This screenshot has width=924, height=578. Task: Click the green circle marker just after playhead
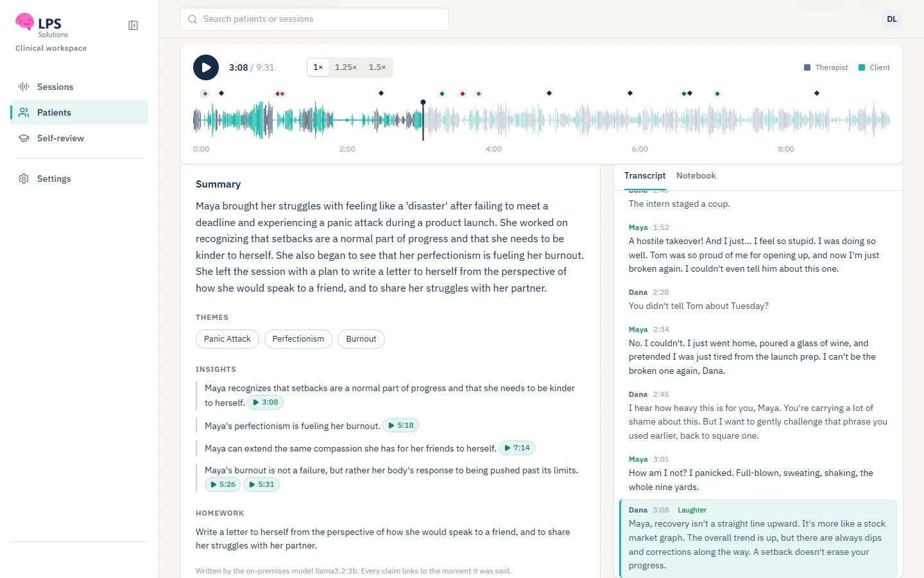(x=442, y=94)
